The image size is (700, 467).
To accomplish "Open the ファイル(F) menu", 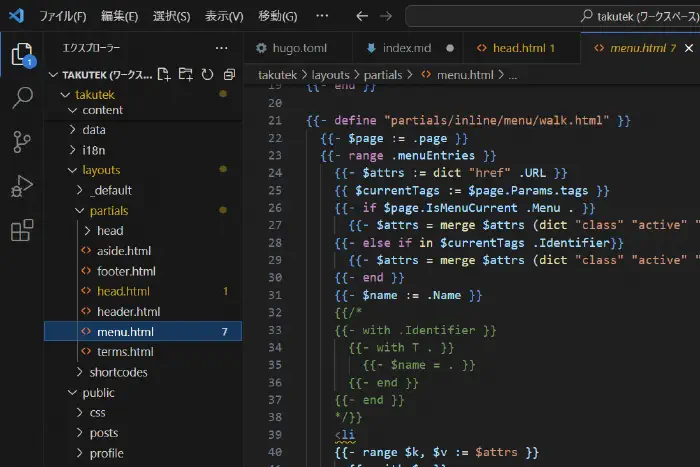I will click(63, 16).
